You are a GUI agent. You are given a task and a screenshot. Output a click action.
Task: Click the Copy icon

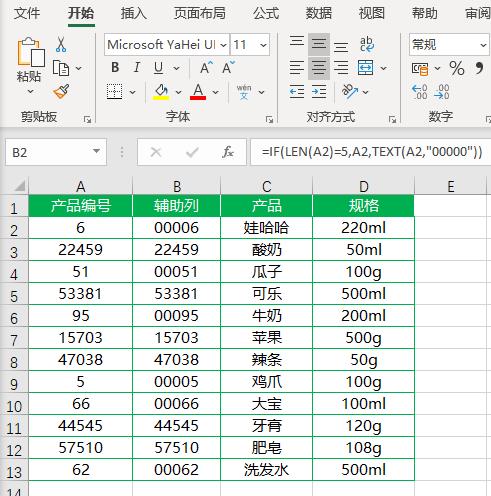click(x=61, y=68)
